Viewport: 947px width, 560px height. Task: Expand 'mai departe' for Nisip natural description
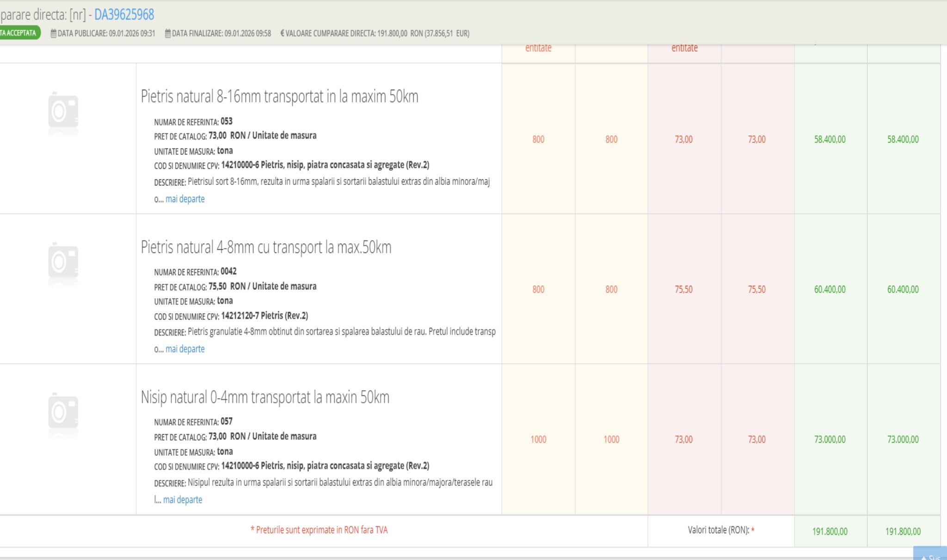coord(183,500)
